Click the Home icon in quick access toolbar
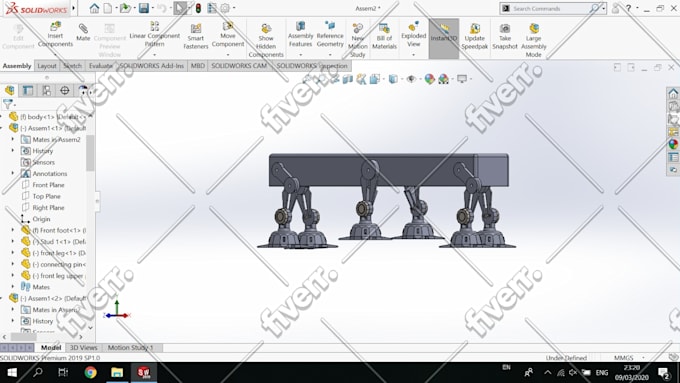Image resolution: width=680 pixels, height=383 pixels. 94,8
